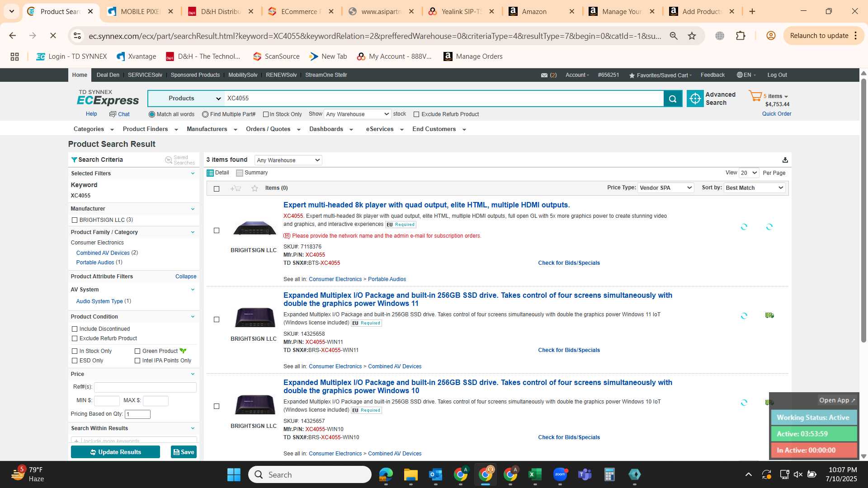Open Excel from taskbar

[x=535, y=474]
